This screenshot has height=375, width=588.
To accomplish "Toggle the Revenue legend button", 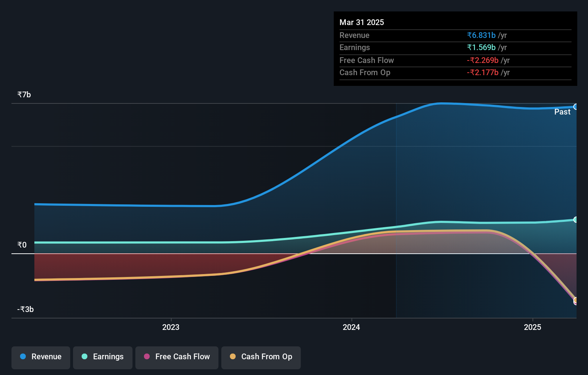I will 41,357.
